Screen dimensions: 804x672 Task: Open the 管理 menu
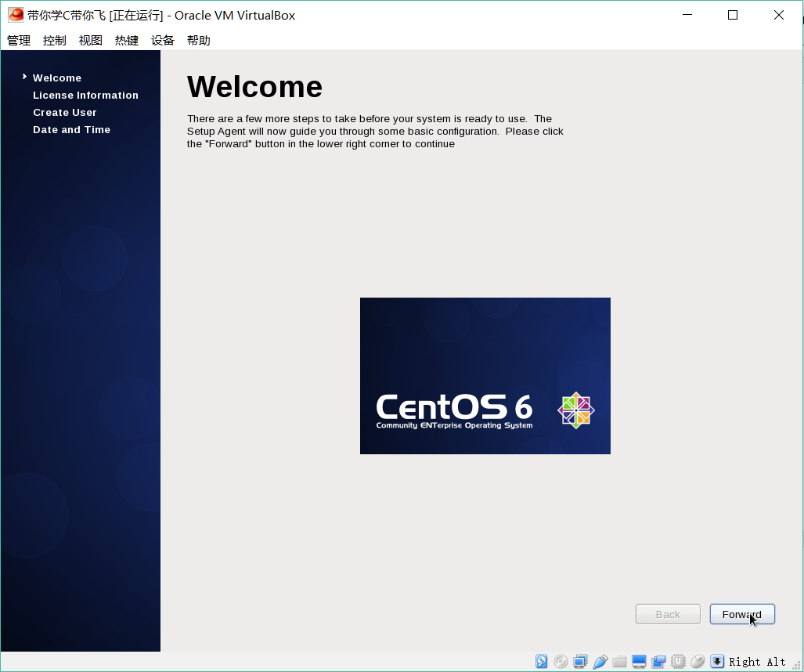click(19, 41)
